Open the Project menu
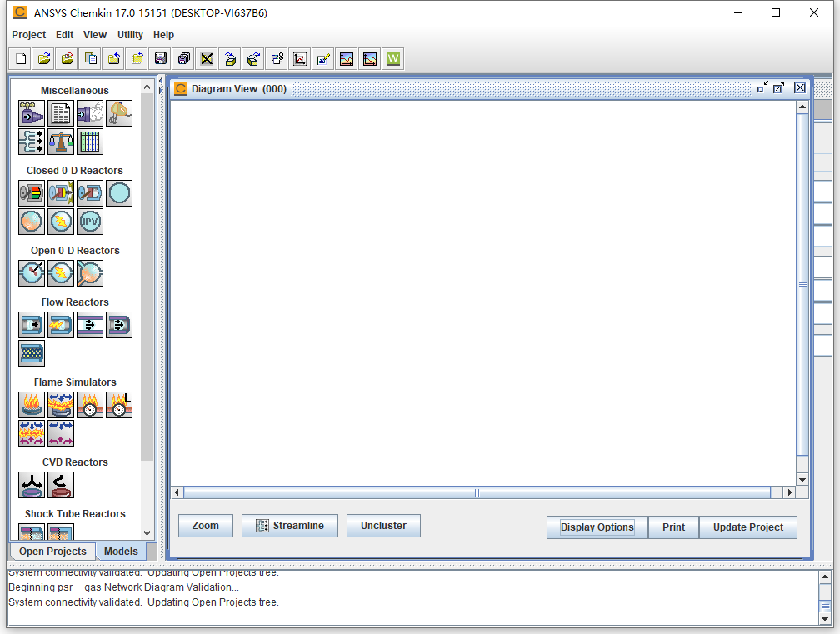Image resolution: width=840 pixels, height=634 pixels. coord(29,35)
